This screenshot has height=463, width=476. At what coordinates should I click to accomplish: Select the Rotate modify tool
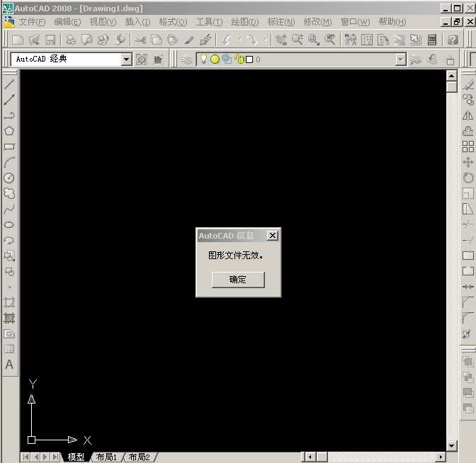pos(468,178)
